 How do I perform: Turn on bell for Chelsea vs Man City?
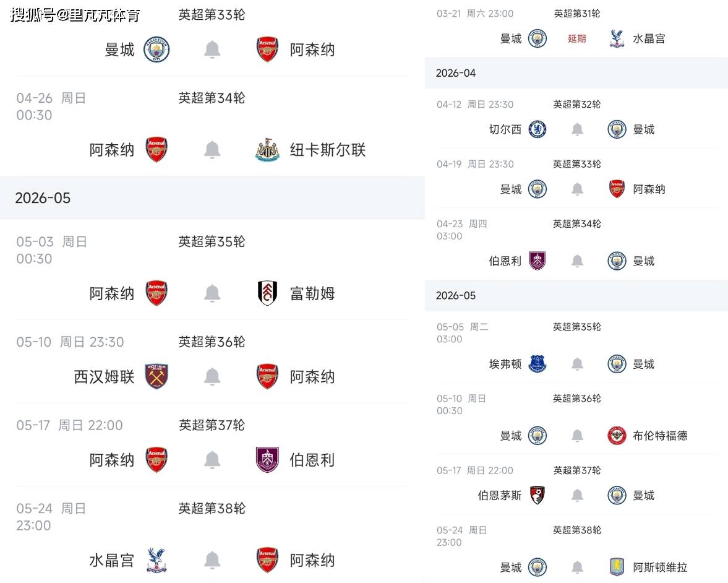[577, 129]
